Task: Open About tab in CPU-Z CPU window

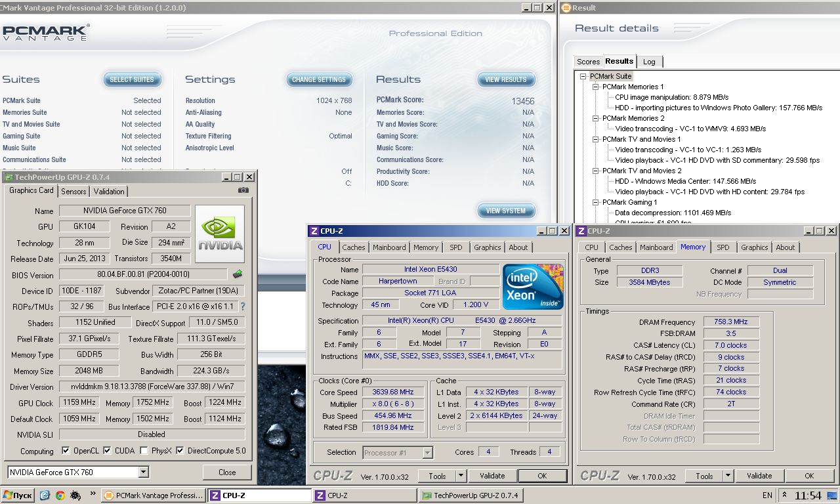Action: point(518,247)
